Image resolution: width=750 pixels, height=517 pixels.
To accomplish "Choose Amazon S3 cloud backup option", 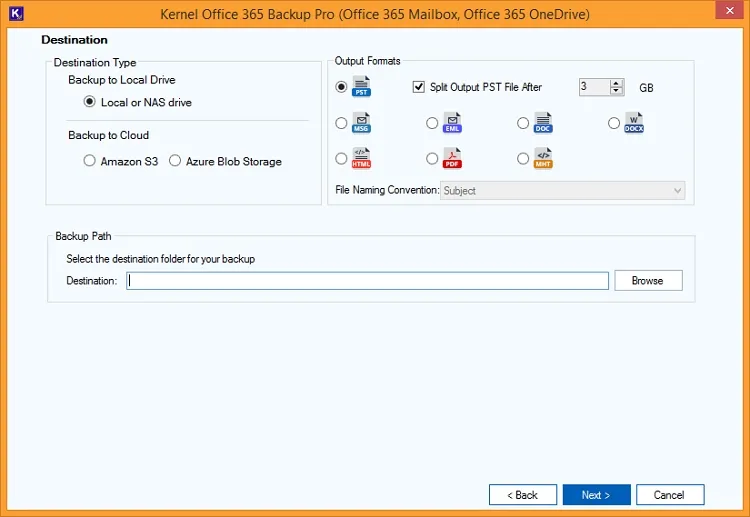I will tap(89, 160).
